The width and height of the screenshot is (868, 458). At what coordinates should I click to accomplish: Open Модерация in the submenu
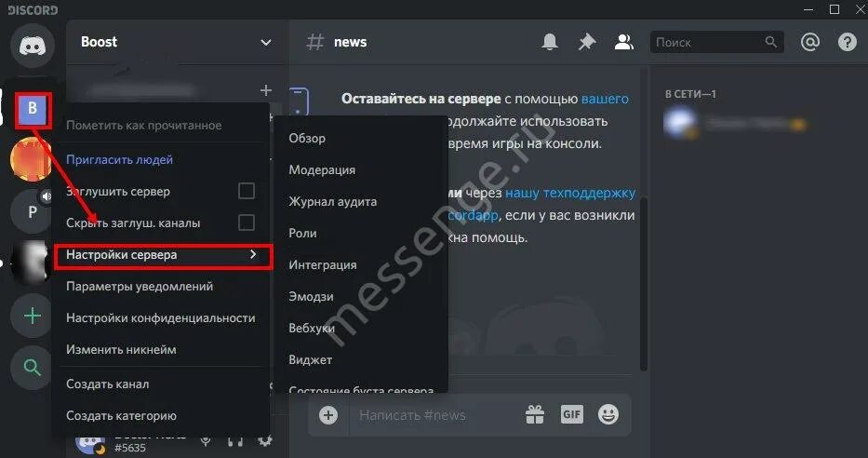coord(322,169)
